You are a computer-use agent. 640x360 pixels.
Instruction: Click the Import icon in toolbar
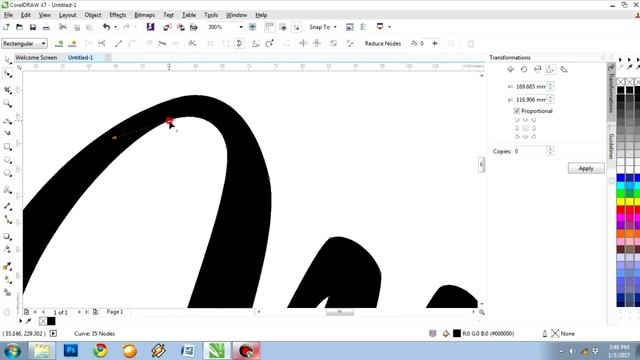(x=167, y=27)
